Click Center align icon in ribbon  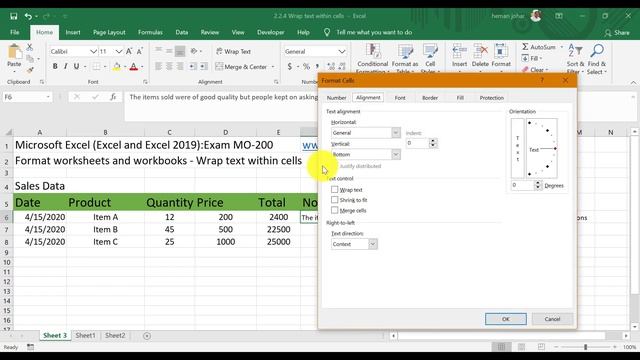click(169, 66)
